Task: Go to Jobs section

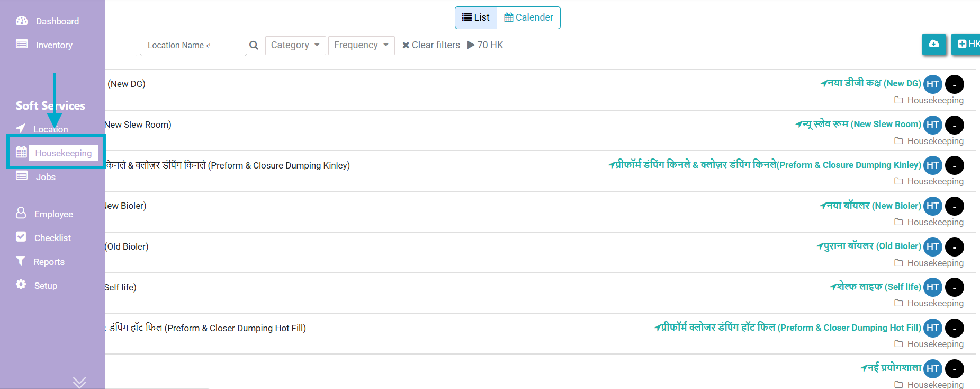Action: (x=46, y=177)
